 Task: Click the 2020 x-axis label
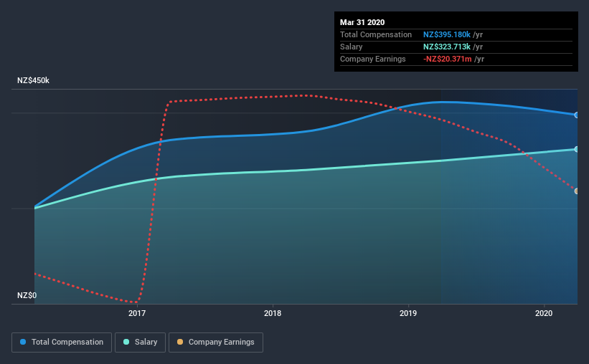click(x=544, y=313)
